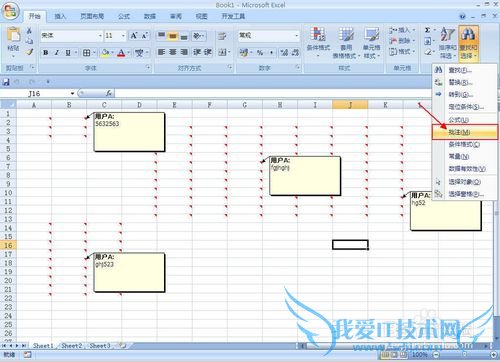500x362 pixels.
Task: Apply red font color with the A icon
Action: pyautogui.click(x=121, y=53)
